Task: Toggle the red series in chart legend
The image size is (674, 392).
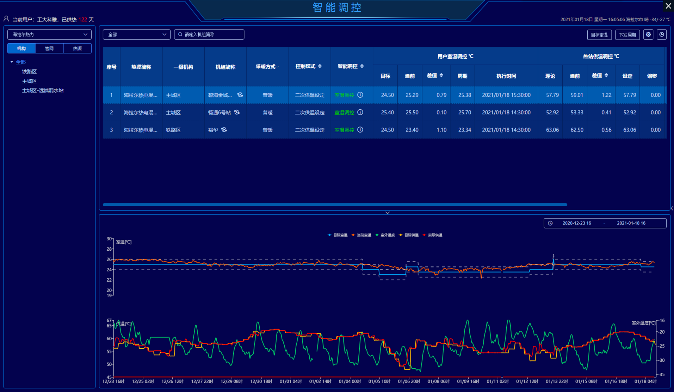Action: 433,235
